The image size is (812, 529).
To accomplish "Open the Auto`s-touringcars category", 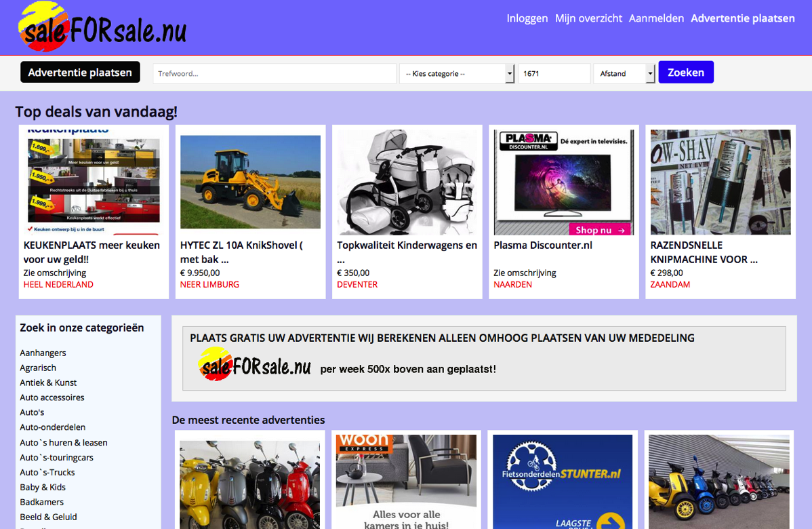I will pyautogui.click(x=56, y=458).
